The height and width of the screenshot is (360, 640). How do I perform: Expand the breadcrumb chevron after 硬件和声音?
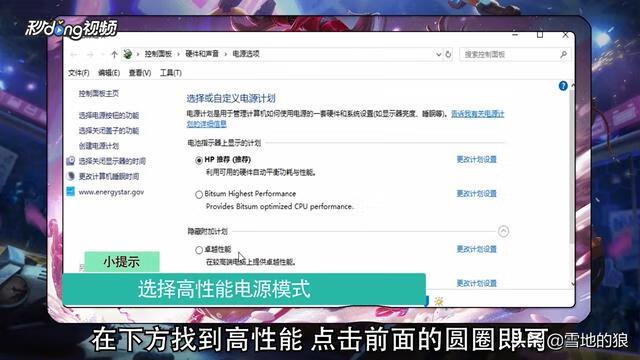click(225, 54)
